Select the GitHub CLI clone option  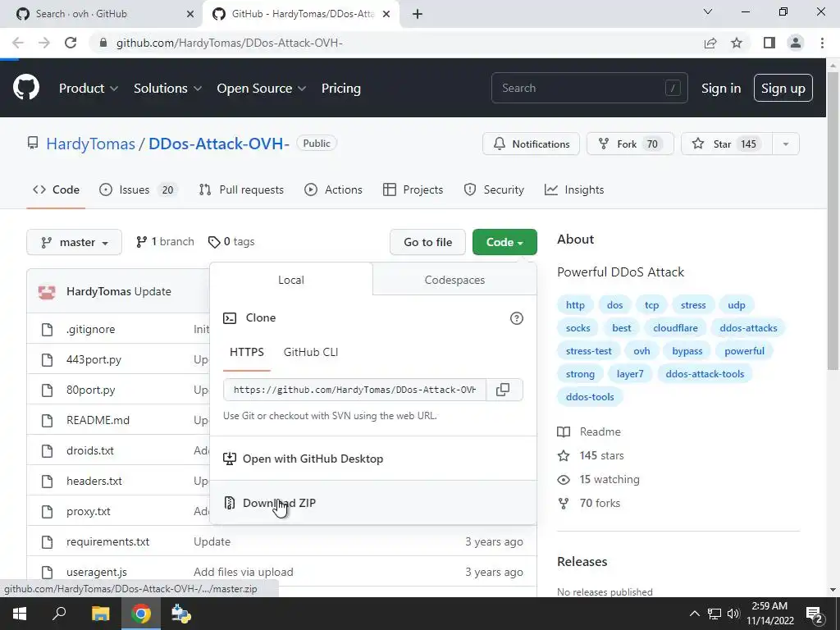click(311, 352)
